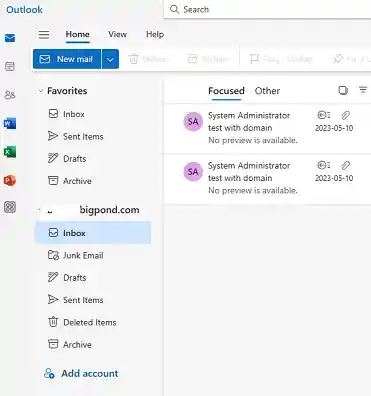This screenshot has width=371, height=396.
Task: Toggle the hamburger navigation pane button
Action: [44, 34]
